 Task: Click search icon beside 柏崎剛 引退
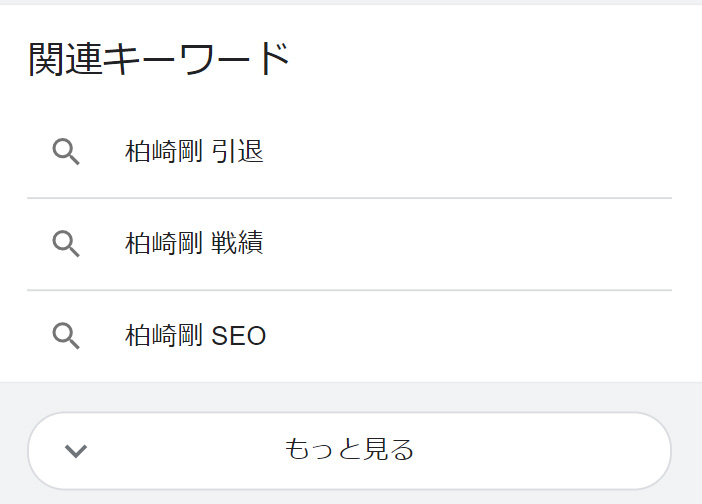(66, 152)
